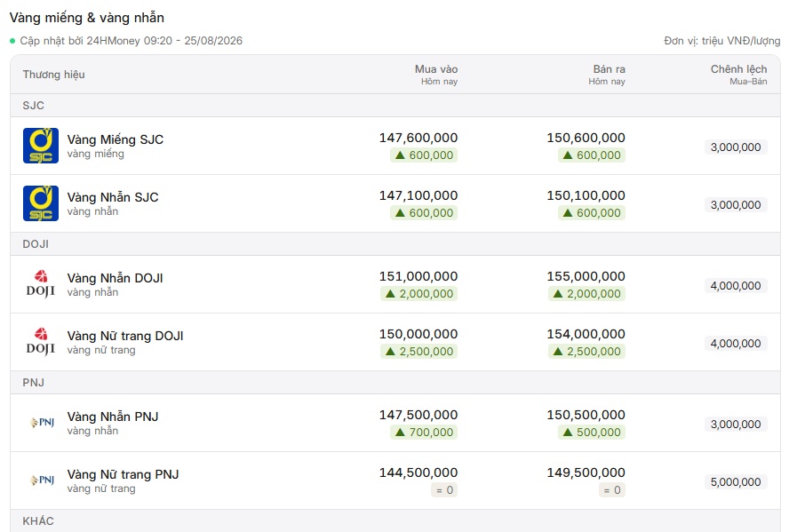Viewport: 789px width, 532px height.
Task: Click sell price 150,100,000 for Vàng Nhẫn SJC
Action: pos(586,195)
